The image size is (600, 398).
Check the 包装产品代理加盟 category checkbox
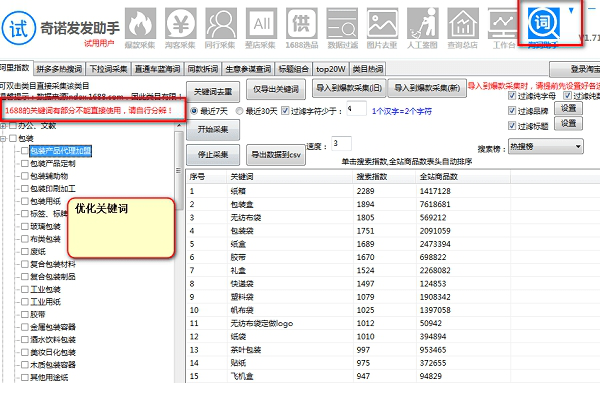(25, 151)
